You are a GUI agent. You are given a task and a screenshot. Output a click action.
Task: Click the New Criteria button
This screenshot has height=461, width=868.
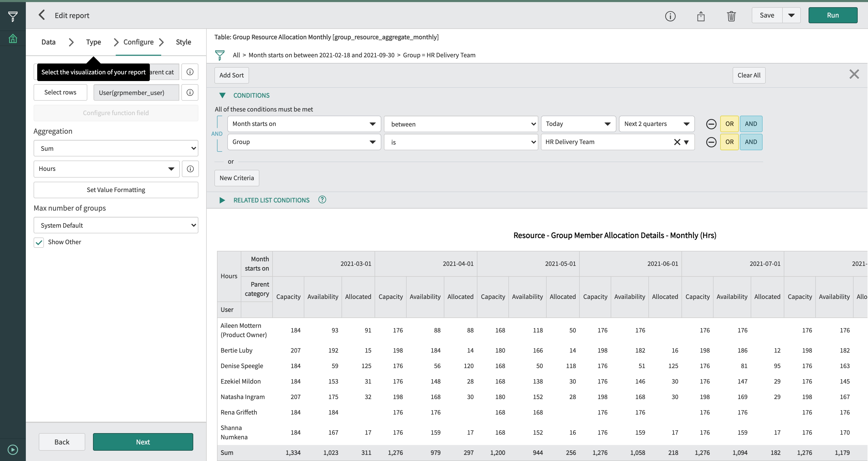click(237, 178)
